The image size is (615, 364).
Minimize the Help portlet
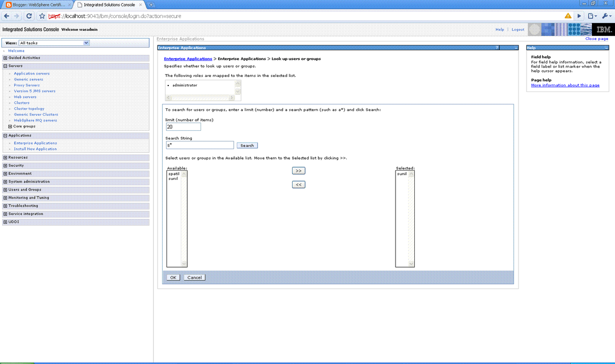(x=607, y=48)
